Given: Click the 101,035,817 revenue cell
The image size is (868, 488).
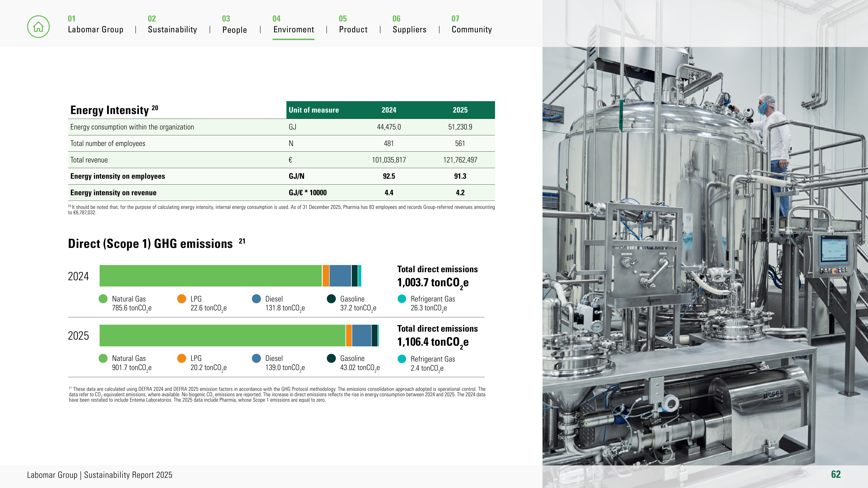Looking at the screenshot, I should tap(389, 160).
